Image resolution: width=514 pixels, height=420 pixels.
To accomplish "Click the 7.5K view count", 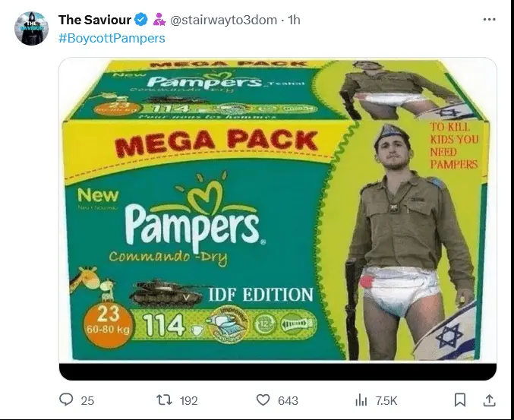I will point(386,400).
